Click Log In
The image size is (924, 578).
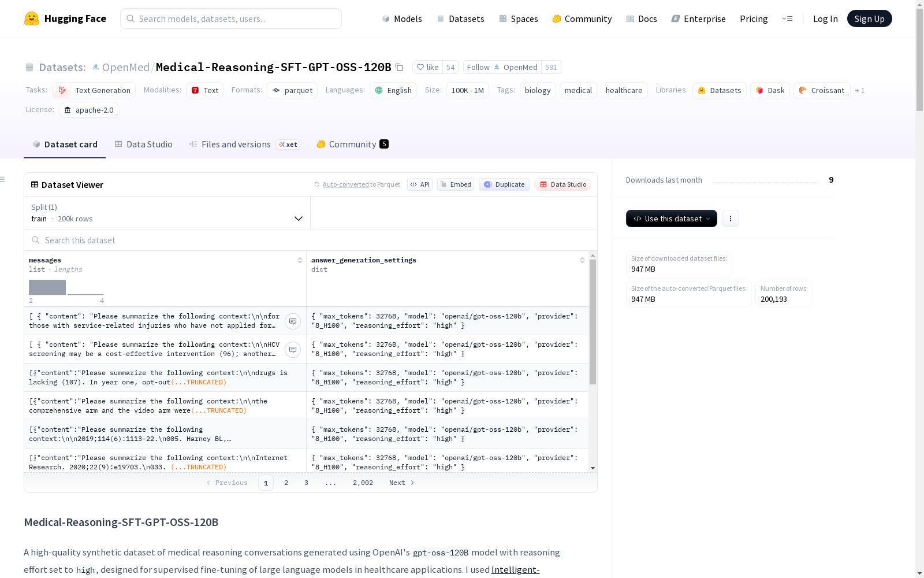pos(825,18)
